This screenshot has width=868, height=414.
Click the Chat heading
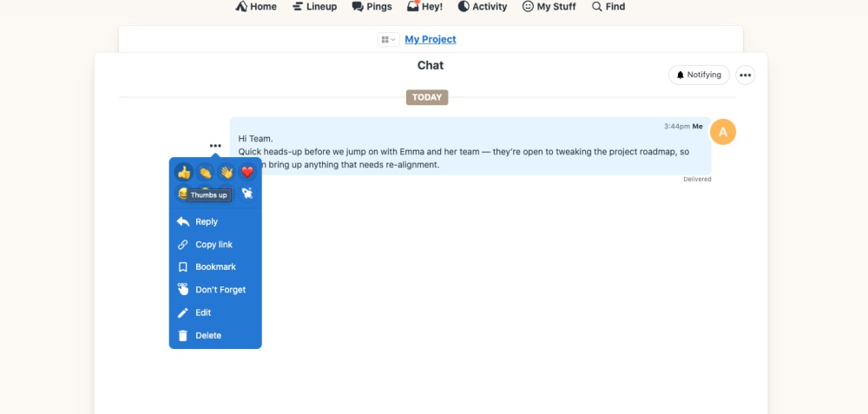431,65
